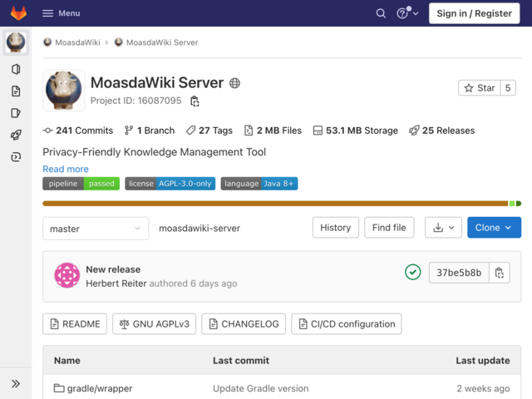The image size is (532, 399).
Task: Open the star count 5
Action: pos(508,88)
